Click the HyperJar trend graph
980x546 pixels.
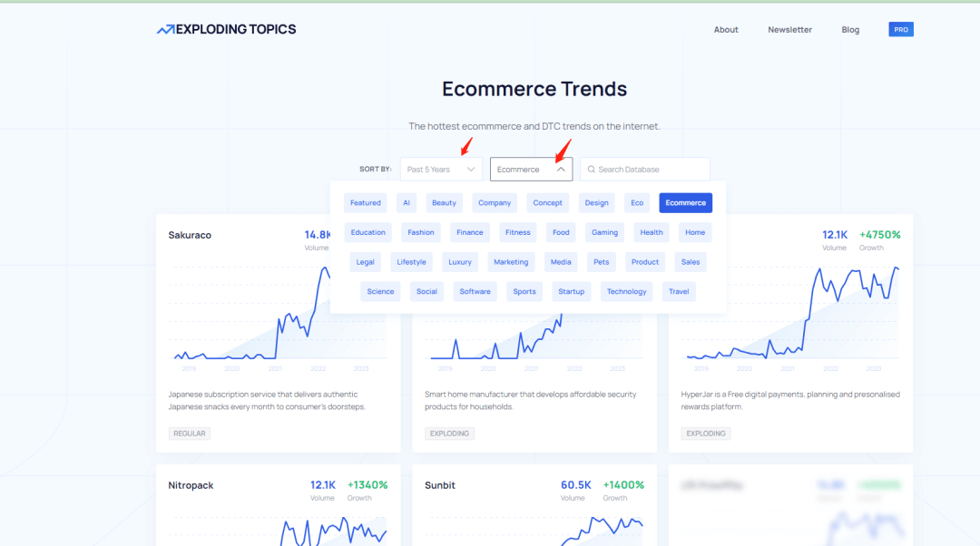point(791,313)
